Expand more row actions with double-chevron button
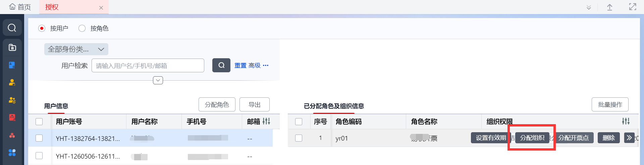The height and width of the screenshot is (165, 644). [629, 138]
